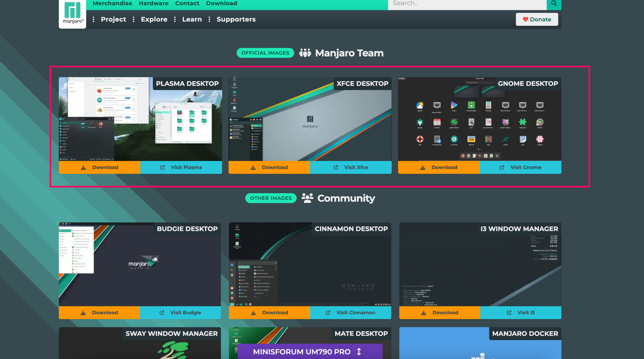Click Visit I3 button
644x359 pixels.
click(521, 312)
